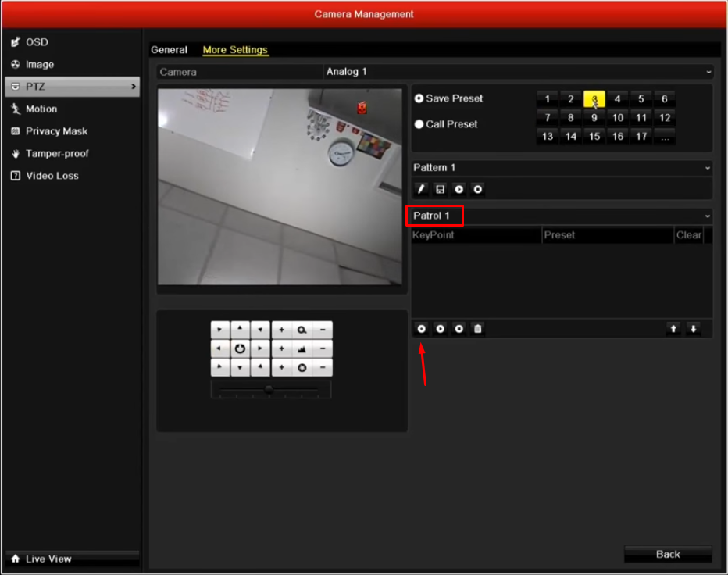The width and height of the screenshot is (728, 575).
Task: Click the KeyPoint column header
Action: 476,235
